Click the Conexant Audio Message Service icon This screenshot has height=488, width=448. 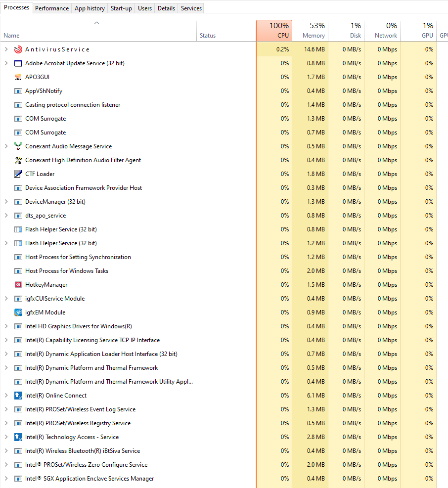[18, 146]
